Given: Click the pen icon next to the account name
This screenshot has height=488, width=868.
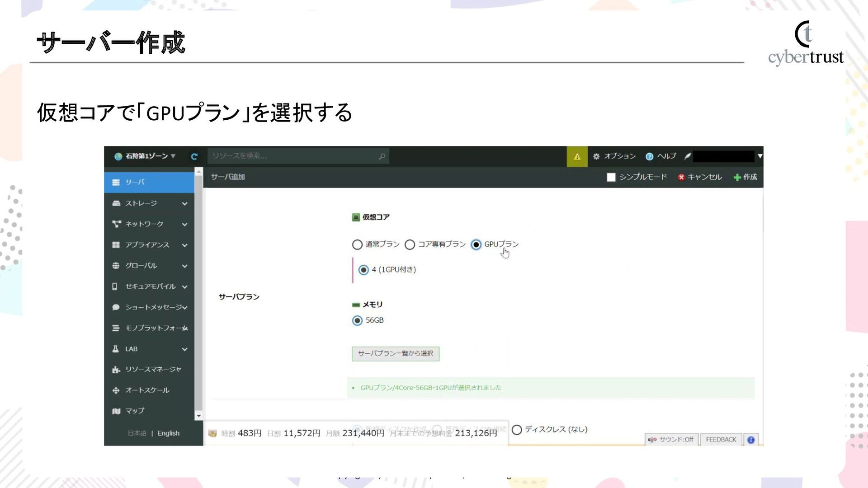Looking at the screenshot, I should pos(687,156).
